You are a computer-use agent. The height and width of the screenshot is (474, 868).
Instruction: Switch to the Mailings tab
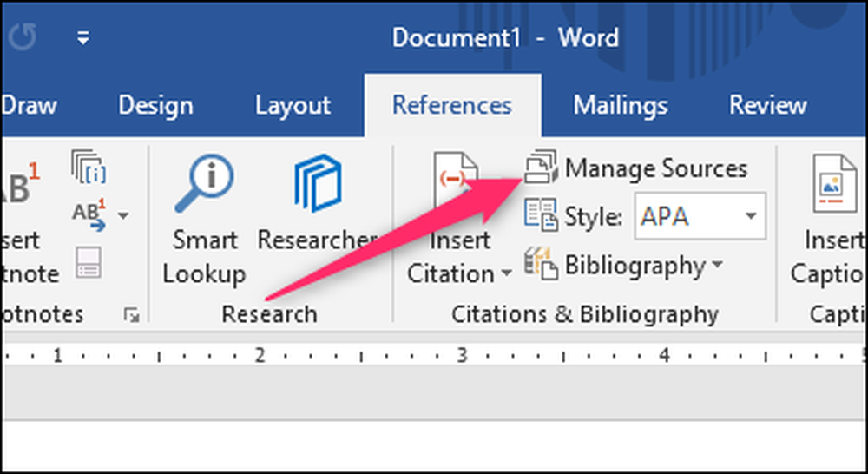621,105
